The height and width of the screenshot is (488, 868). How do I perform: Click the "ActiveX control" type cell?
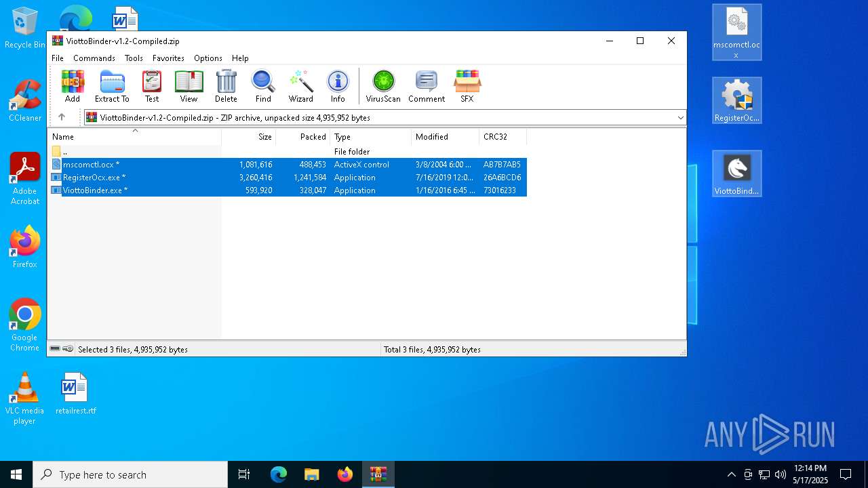point(361,165)
